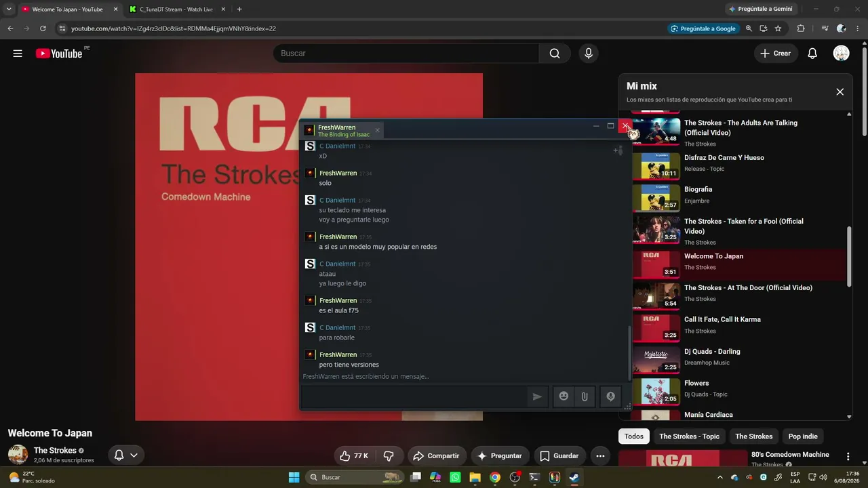Screen dimensions: 868x488
Task: Focus the YouTube Buscar search field
Action: tap(406, 54)
